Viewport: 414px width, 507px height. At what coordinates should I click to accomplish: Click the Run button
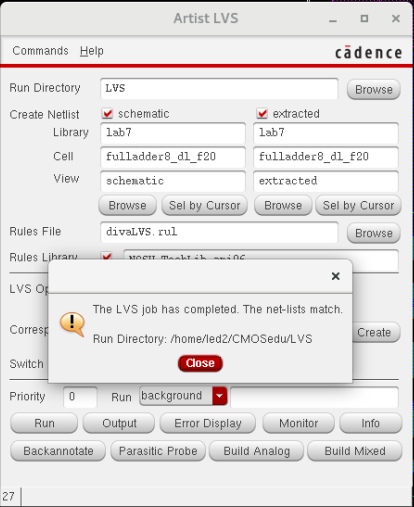click(44, 423)
